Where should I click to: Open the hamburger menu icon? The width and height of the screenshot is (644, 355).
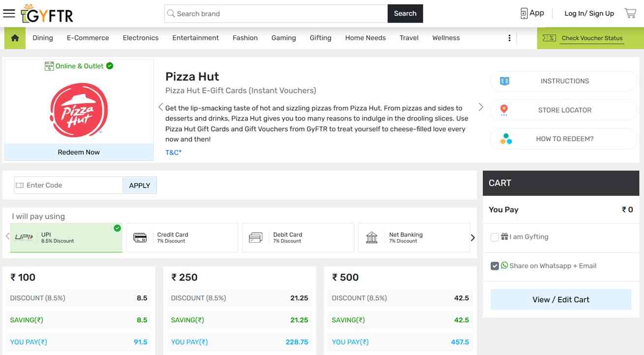pyautogui.click(x=9, y=13)
